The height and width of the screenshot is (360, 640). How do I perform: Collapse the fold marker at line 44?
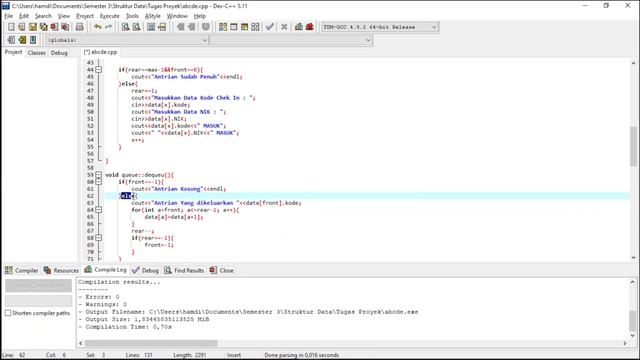point(99,70)
